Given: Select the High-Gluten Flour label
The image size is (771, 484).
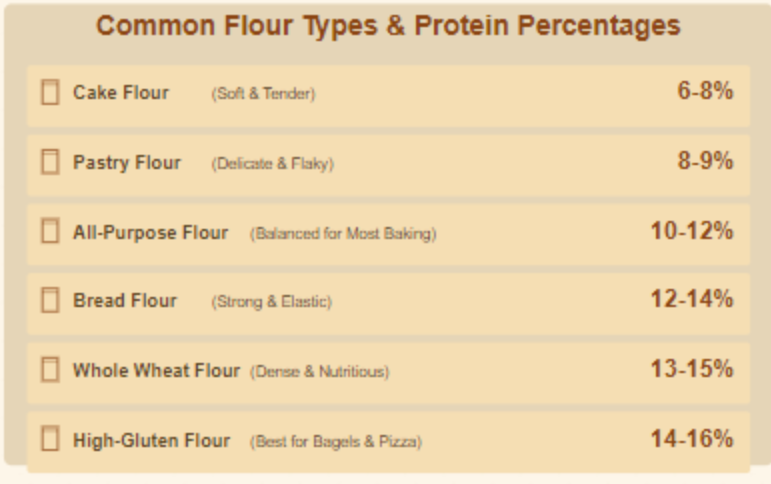Looking at the screenshot, I should [x=151, y=440].
